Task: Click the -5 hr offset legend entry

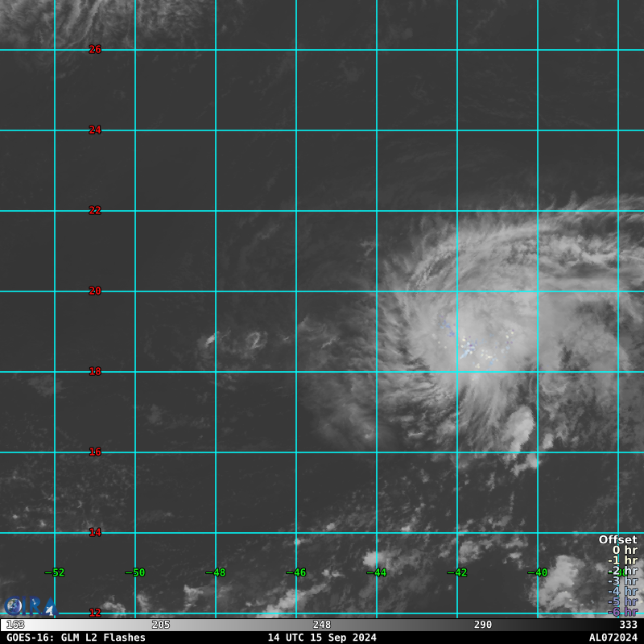Action: (x=622, y=601)
